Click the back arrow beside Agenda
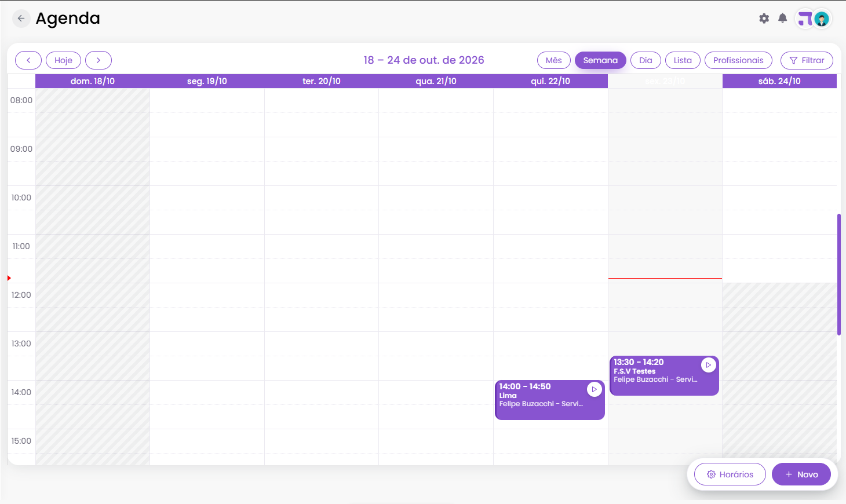Viewport: 846px width, 504px height. [21, 19]
